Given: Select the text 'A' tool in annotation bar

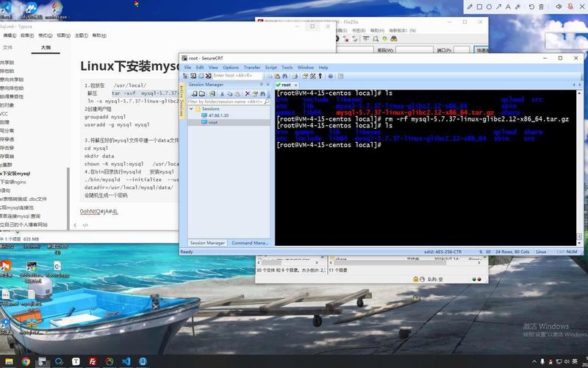Looking at the screenshot, I should tap(508, 7).
